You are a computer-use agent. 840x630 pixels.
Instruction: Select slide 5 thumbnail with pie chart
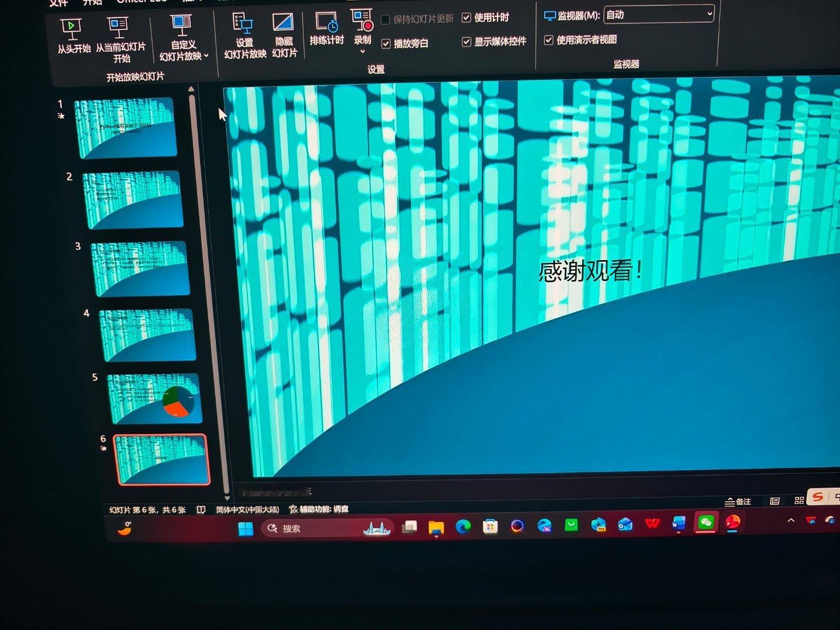point(154,398)
